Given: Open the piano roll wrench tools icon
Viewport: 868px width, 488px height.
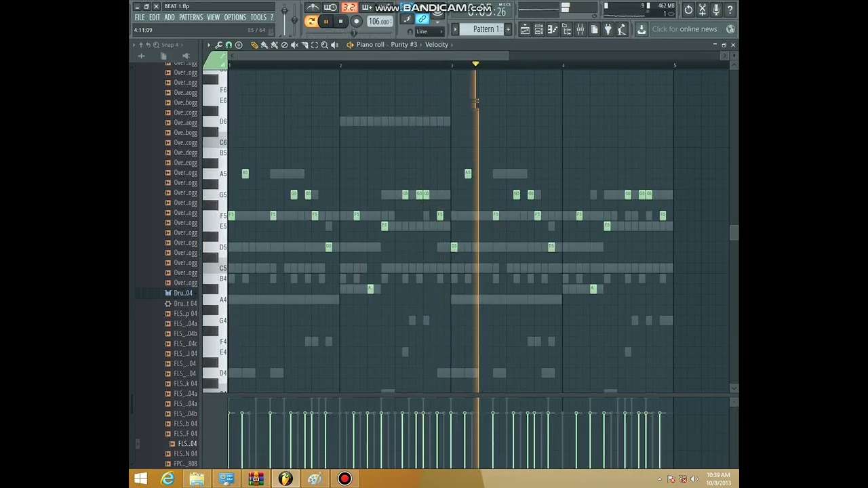Looking at the screenshot, I should [x=219, y=45].
